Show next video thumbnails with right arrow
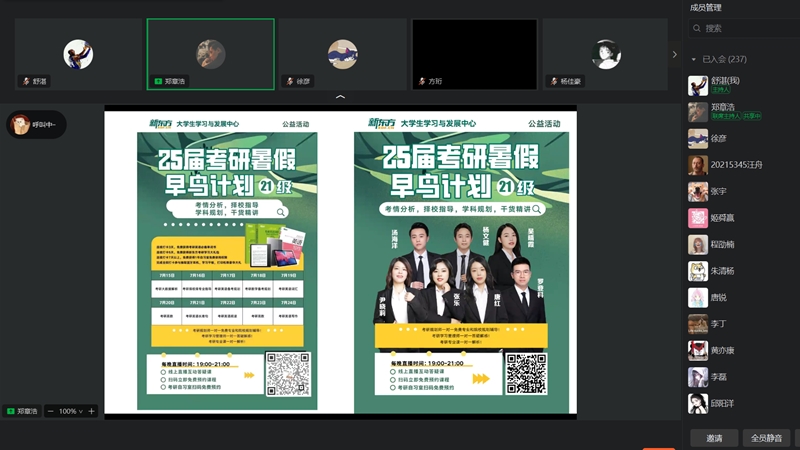Viewport: 800px width, 450px height. 674,54
